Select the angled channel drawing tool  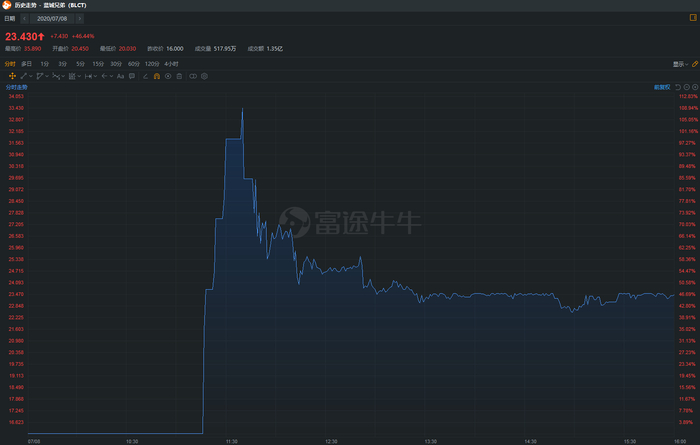click(x=40, y=76)
